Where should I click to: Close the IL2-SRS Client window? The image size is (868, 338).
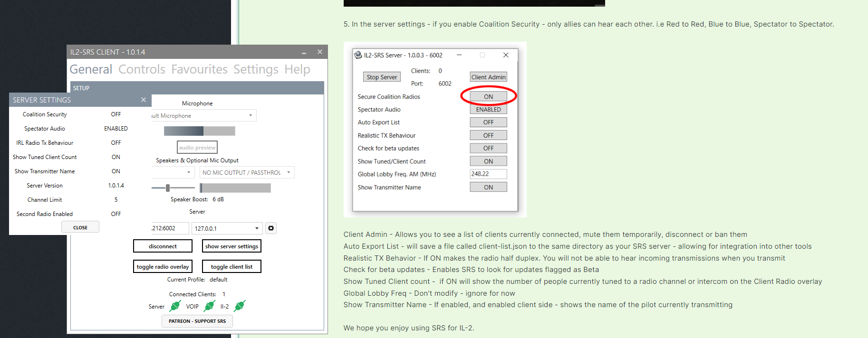pyautogui.click(x=320, y=52)
